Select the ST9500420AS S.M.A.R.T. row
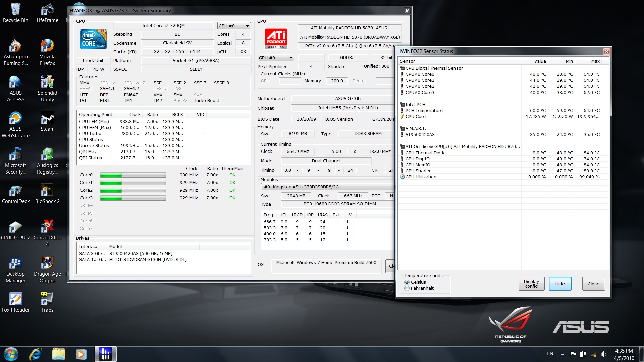Screen dimensions: 644x362 point(500,134)
